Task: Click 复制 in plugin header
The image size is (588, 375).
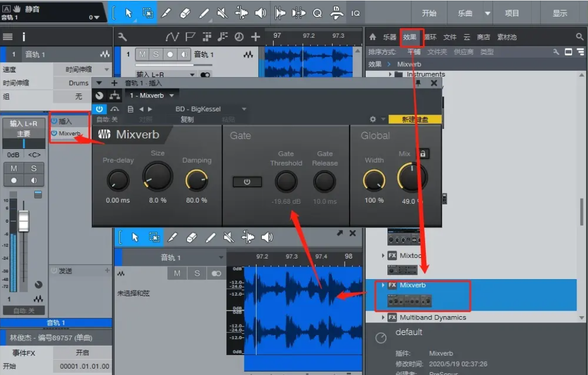Action: click(x=187, y=119)
